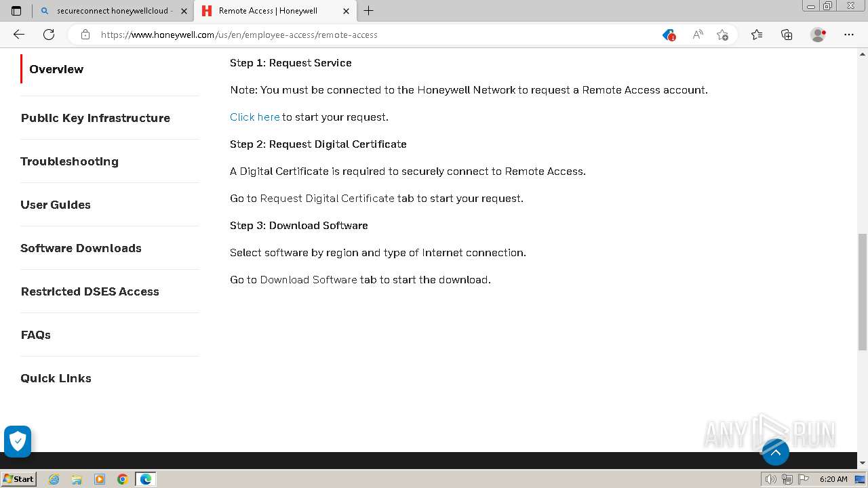This screenshot has width=868, height=488.
Task: Select Microsoft Edge taskbar button
Action: point(146,479)
